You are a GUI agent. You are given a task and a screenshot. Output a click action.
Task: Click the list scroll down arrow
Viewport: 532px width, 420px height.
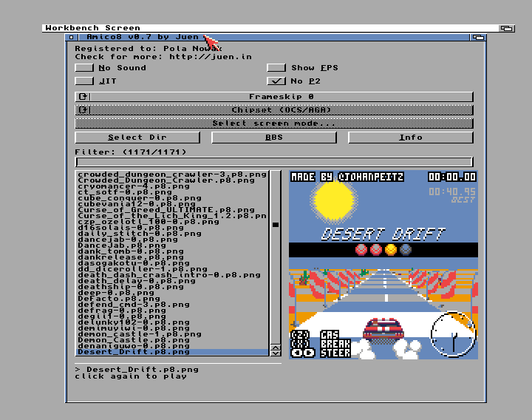pos(276,353)
